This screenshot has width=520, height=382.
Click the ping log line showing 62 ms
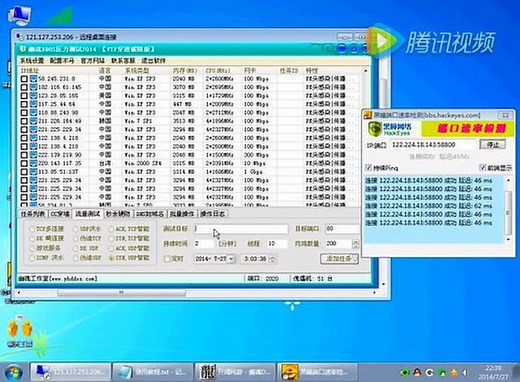coord(429,206)
